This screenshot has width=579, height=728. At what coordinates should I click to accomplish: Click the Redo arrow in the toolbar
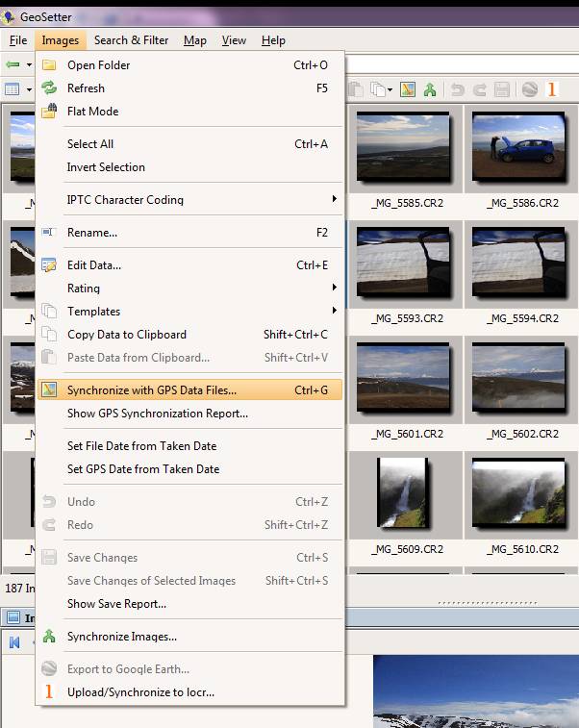point(480,89)
